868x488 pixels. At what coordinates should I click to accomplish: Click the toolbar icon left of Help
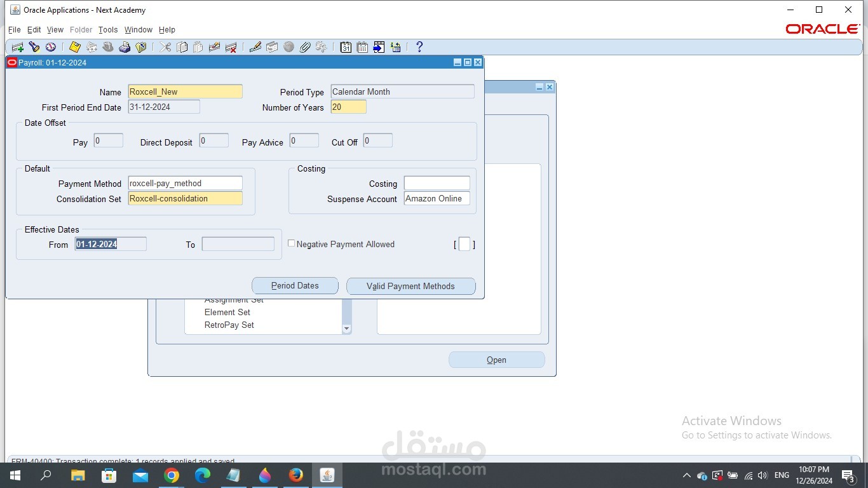pyautogui.click(x=395, y=47)
